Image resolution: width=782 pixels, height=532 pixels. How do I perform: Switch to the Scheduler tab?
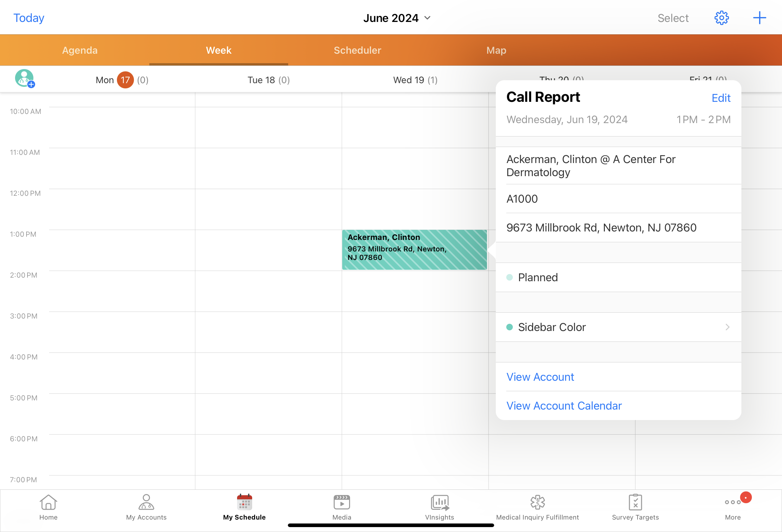(357, 50)
